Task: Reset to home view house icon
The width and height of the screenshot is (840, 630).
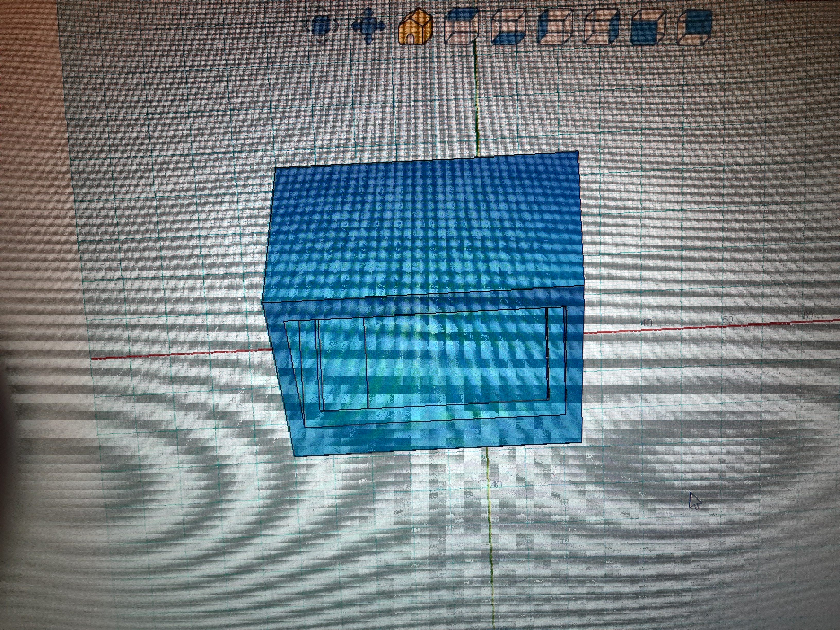Action: point(415,26)
